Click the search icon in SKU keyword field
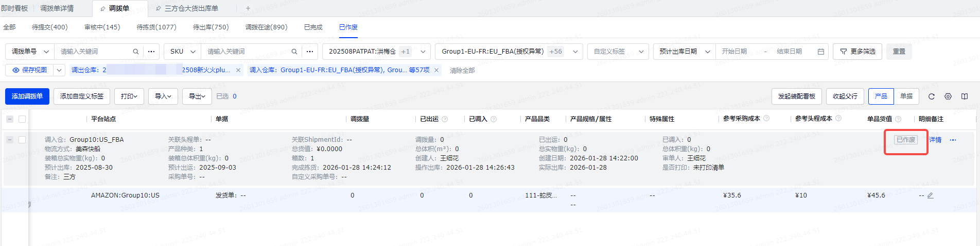This screenshot has width=980, height=246. click(294, 52)
